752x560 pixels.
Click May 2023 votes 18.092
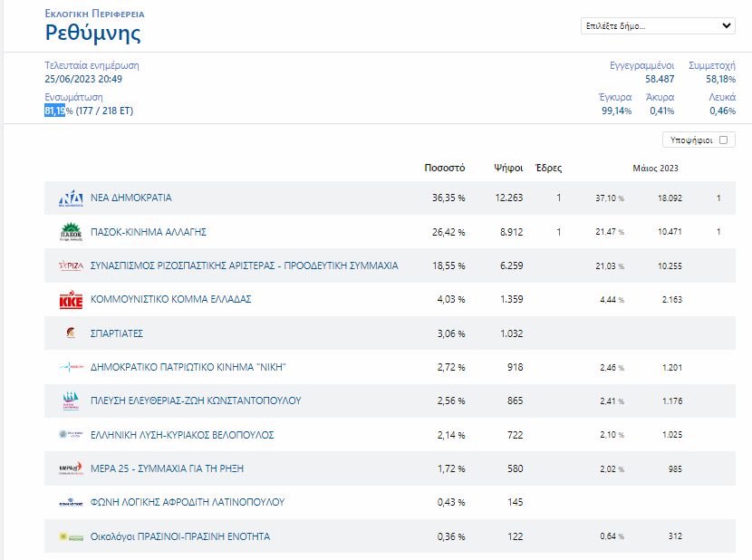tap(670, 198)
